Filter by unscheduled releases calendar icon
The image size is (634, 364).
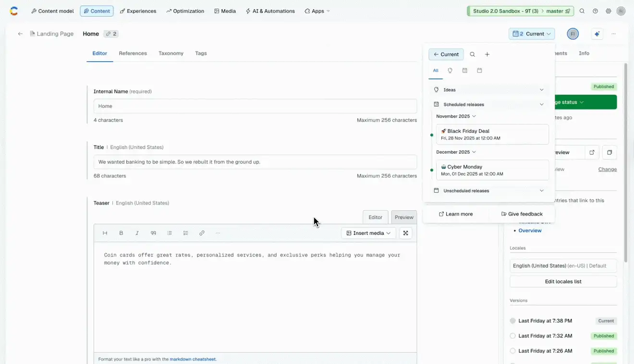[x=479, y=71]
